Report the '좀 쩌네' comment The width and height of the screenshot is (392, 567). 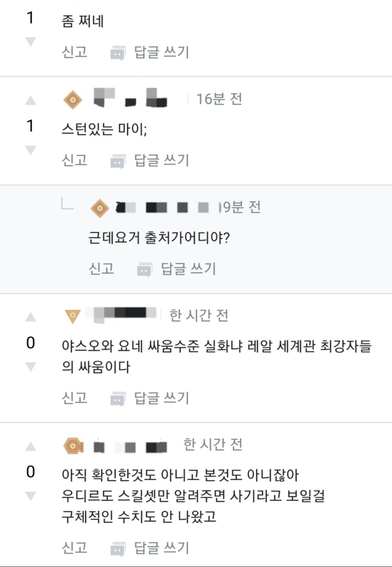tap(74, 52)
